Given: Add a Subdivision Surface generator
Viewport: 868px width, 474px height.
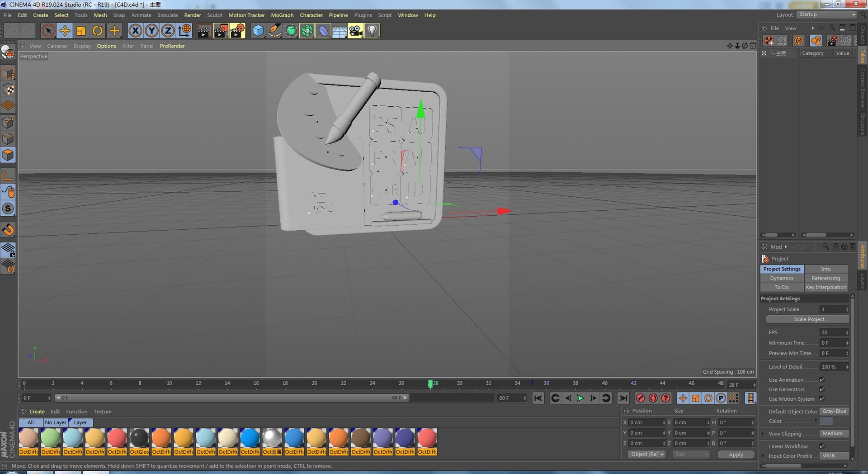Looking at the screenshot, I should (x=291, y=31).
